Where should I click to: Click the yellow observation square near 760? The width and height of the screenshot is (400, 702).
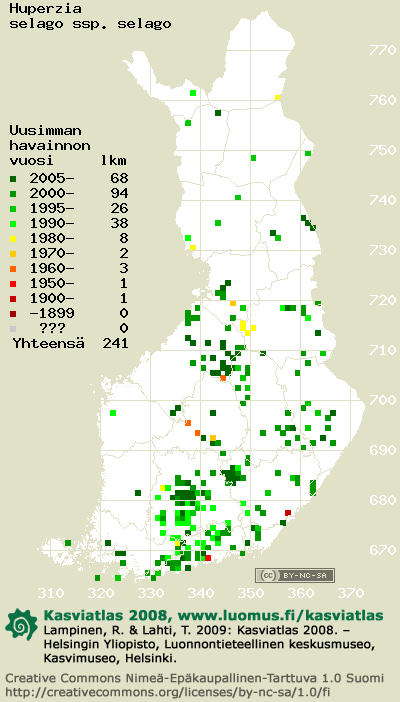click(x=278, y=97)
